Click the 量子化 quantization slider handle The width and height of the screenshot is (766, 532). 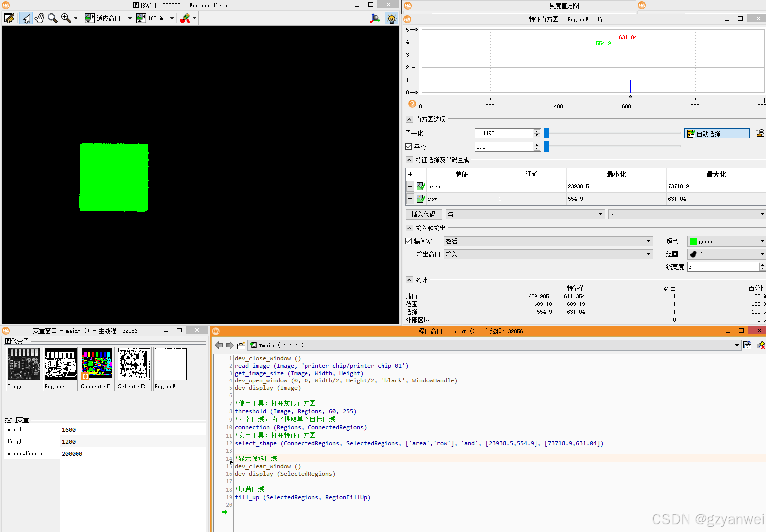click(547, 133)
